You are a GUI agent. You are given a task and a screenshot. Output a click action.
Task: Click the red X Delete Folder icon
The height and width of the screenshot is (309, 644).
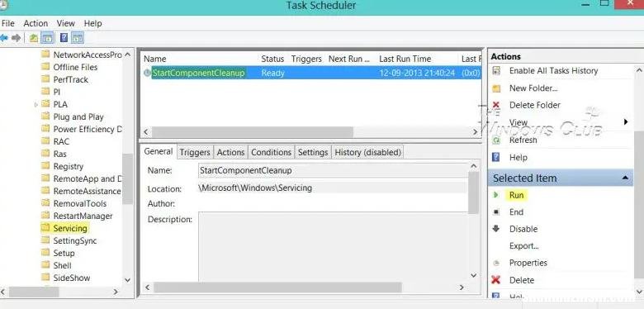pos(496,105)
